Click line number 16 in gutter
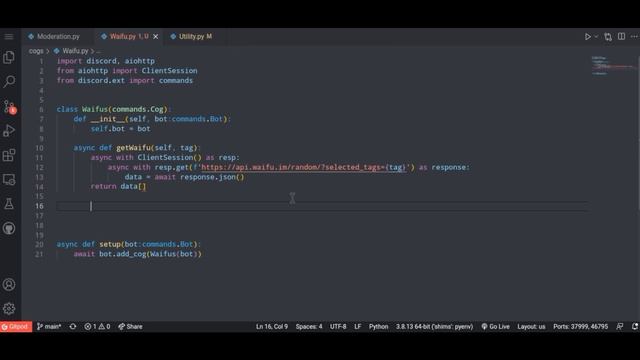The height and width of the screenshot is (360, 640). pos(39,206)
